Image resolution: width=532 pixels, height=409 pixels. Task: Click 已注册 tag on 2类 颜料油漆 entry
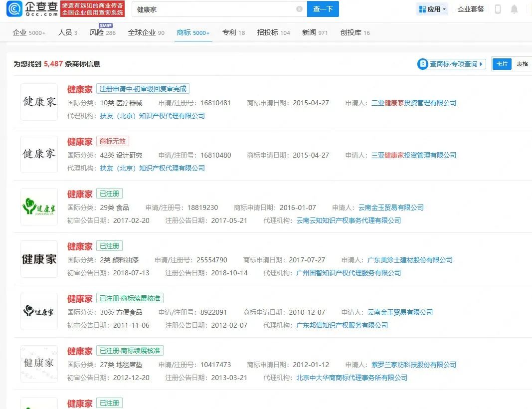coord(109,246)
